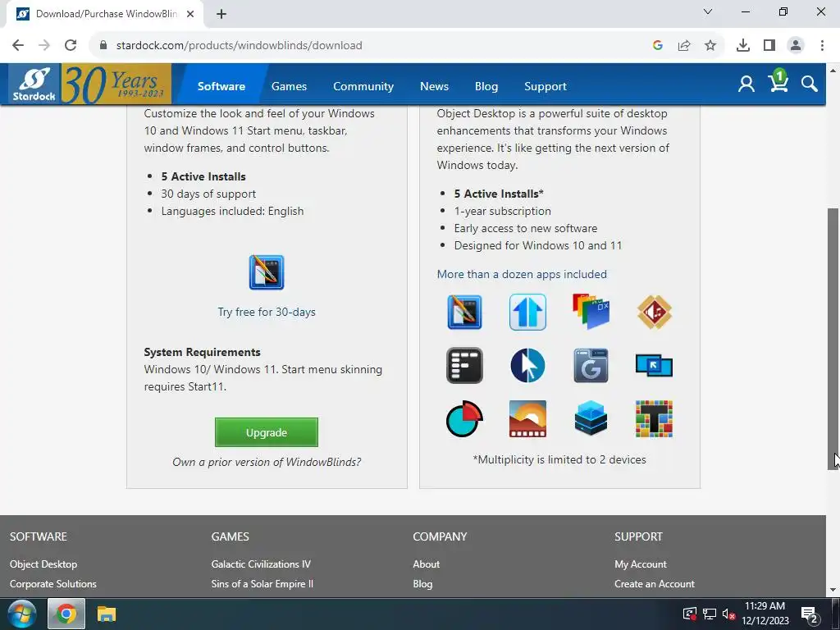Open the Windows Start button

click(x=22, y=614)
